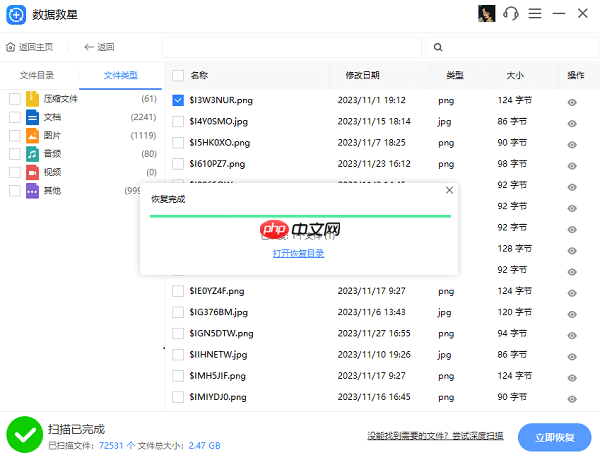600x460 pixels.
Task: Toggle the select-all checkbox beside 名称
Action: click(178, 75)
